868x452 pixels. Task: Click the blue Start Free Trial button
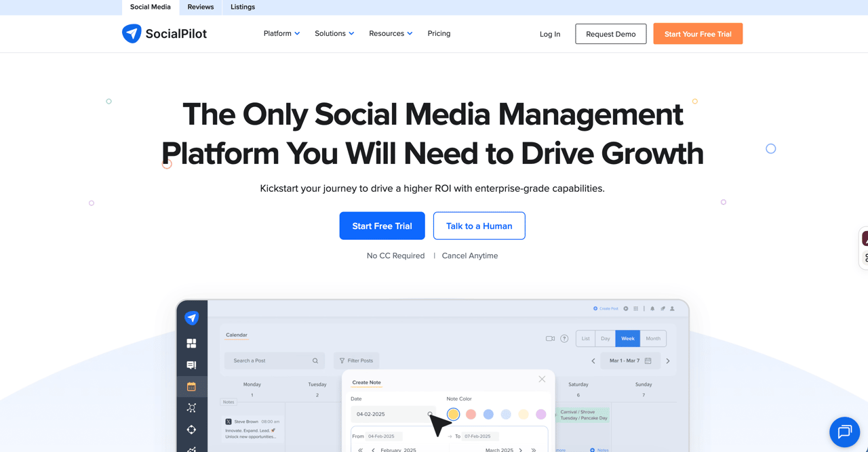[x=382, y=226]
